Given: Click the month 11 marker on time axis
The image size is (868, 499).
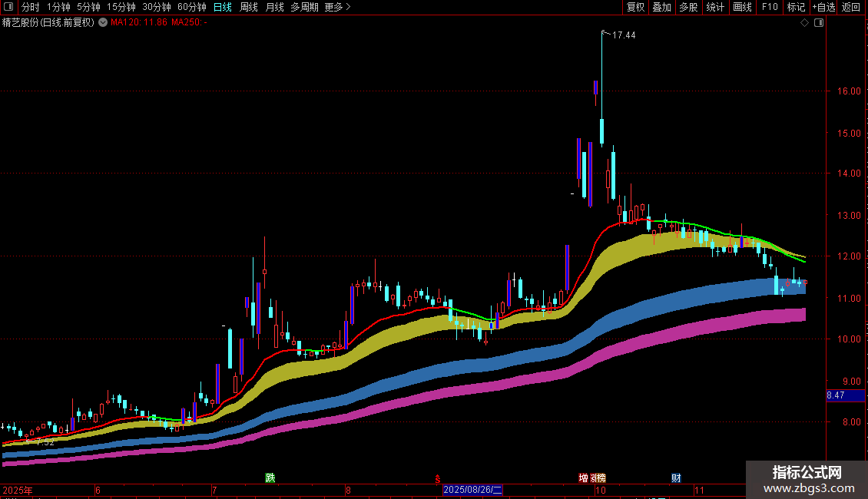Looking at the screenshot, I should click(700, 490).
